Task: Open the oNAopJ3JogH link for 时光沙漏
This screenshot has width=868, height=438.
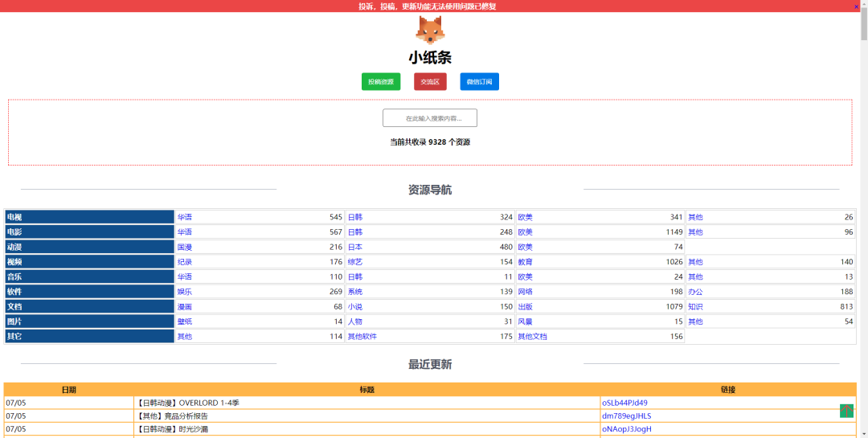Action: [626, 428]
